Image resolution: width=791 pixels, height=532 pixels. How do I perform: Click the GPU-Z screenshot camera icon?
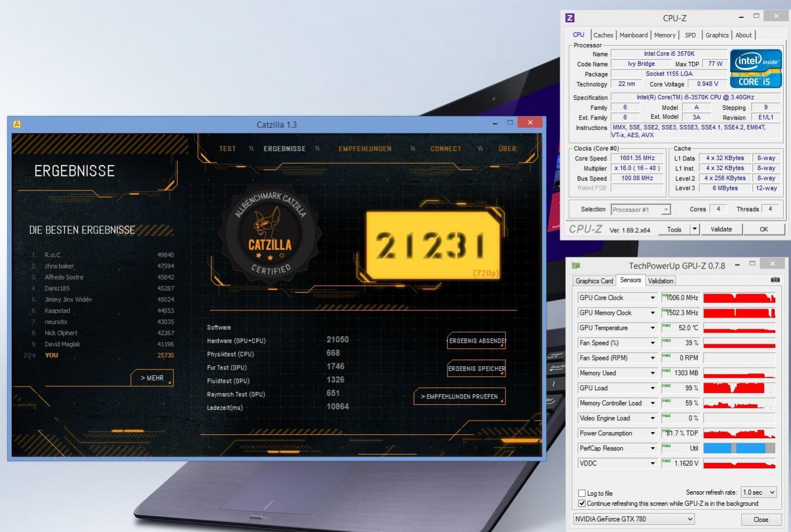point(775,280)
